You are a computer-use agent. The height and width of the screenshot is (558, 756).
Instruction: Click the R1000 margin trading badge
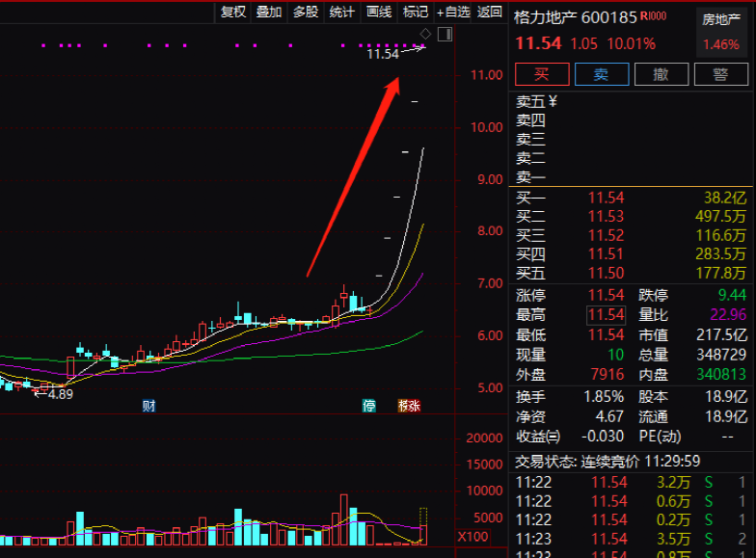coord(654,16)
